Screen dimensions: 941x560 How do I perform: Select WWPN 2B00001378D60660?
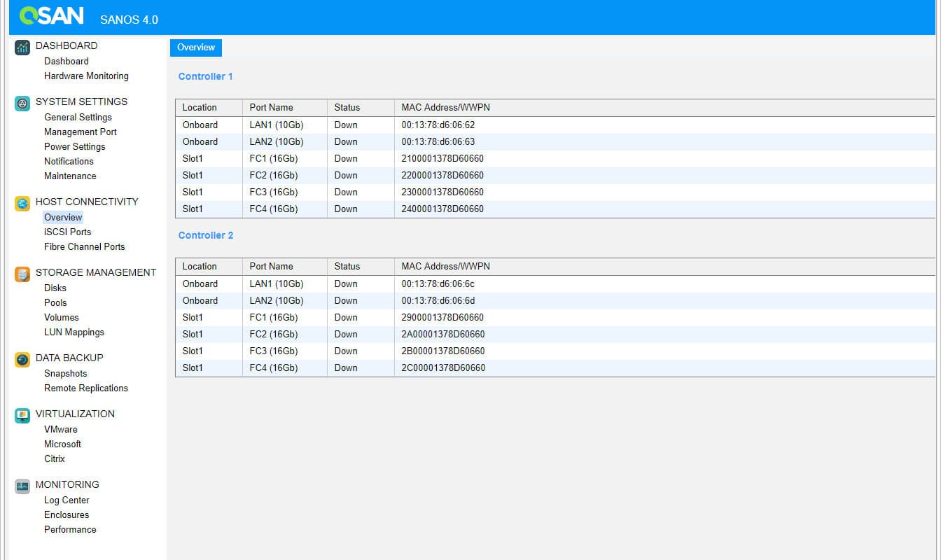(443, 351)
